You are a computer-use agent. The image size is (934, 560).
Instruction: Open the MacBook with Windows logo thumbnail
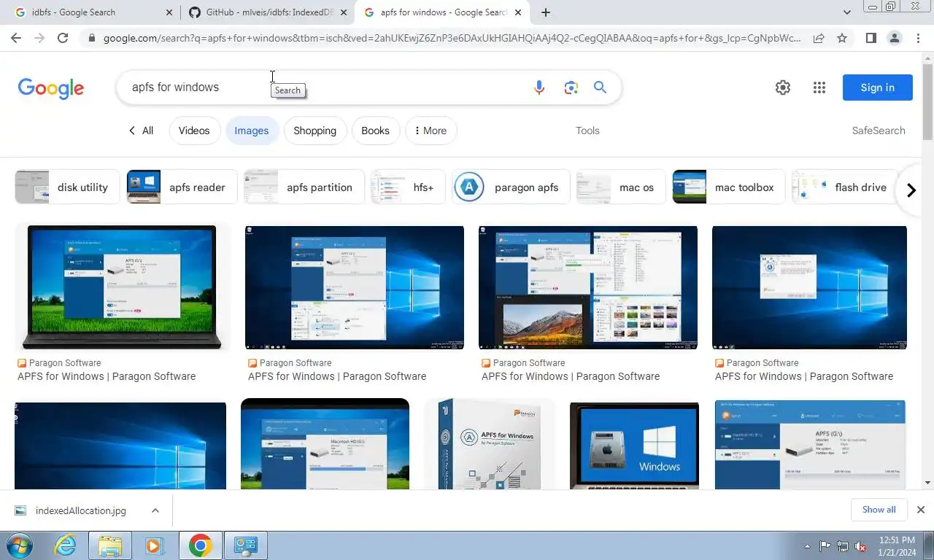pos(634,445)
